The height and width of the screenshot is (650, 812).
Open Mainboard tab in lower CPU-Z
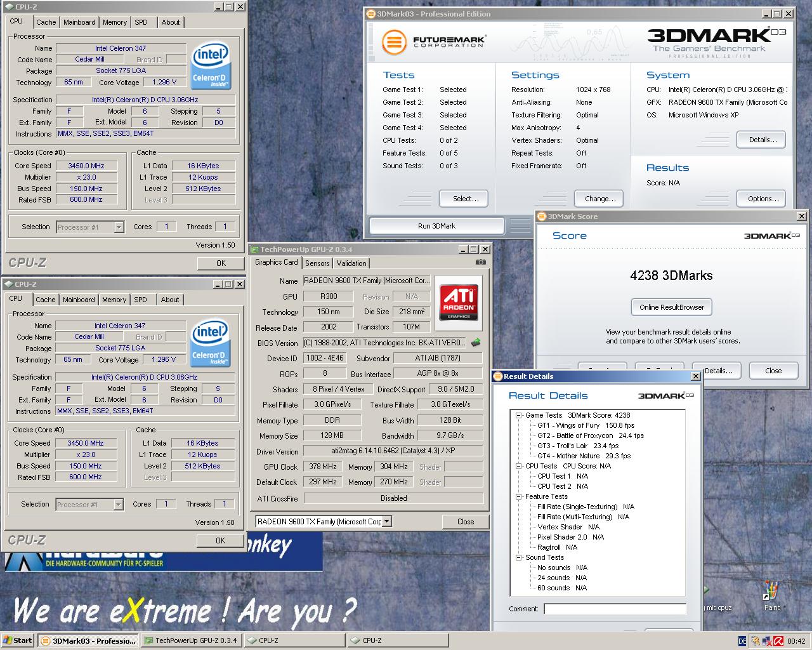tap(79, 300)
